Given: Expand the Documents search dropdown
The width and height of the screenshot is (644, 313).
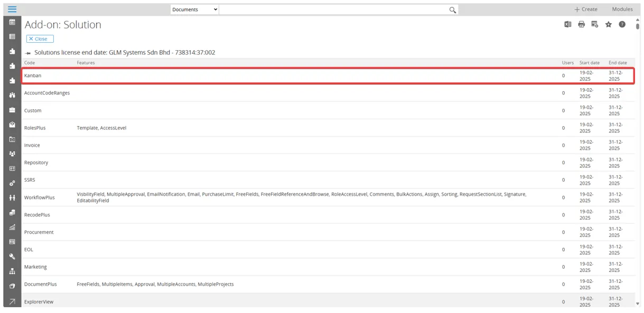Looking at the screenshot, I should pos(194,10).
